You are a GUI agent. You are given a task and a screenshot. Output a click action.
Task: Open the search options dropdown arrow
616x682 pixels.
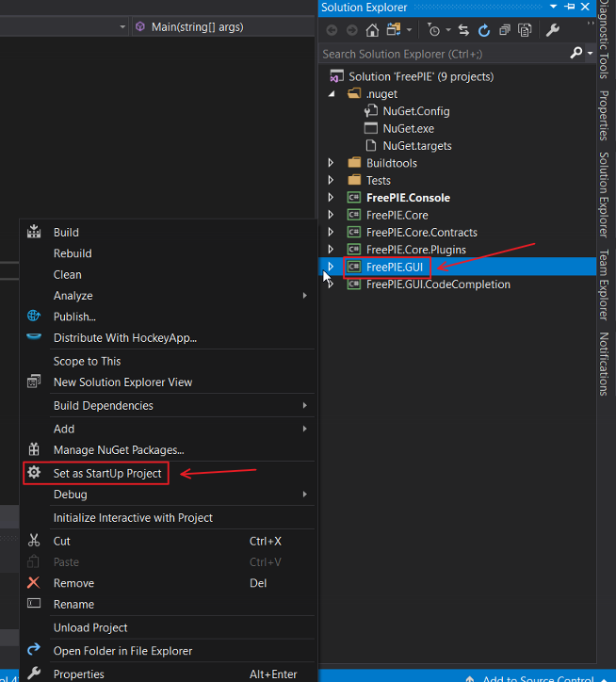coord(590,53)
